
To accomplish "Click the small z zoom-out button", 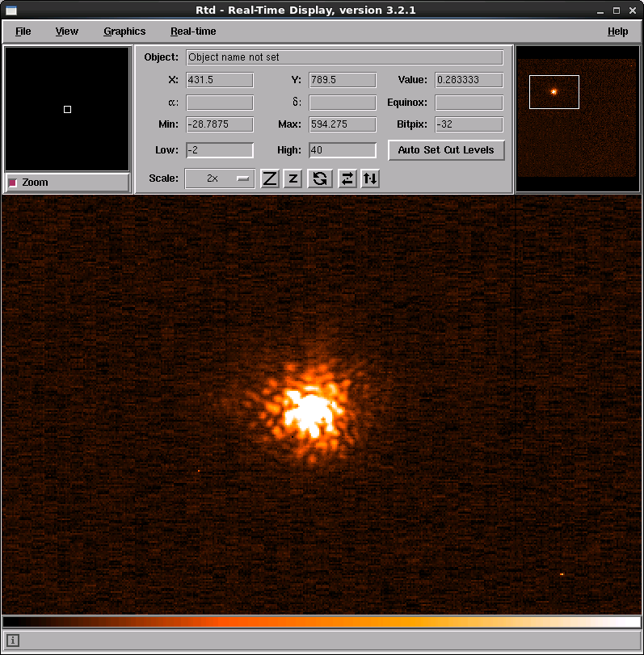I will click(293, 178).
